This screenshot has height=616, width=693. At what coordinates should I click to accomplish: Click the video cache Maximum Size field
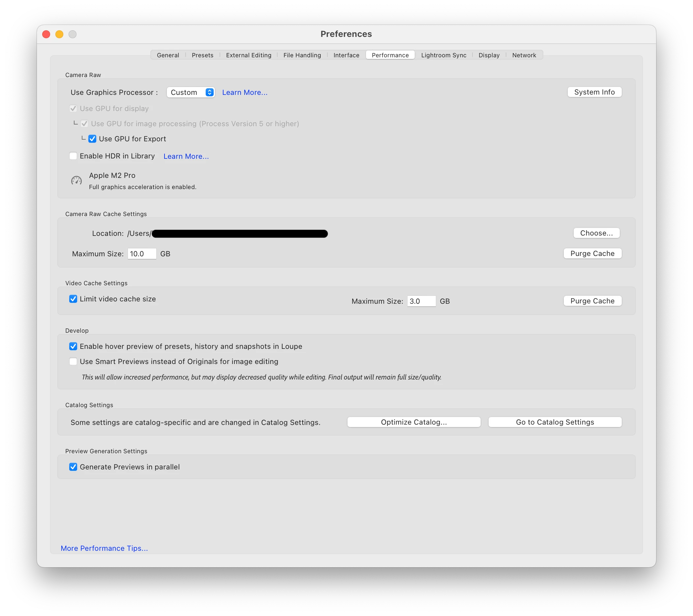421,301
